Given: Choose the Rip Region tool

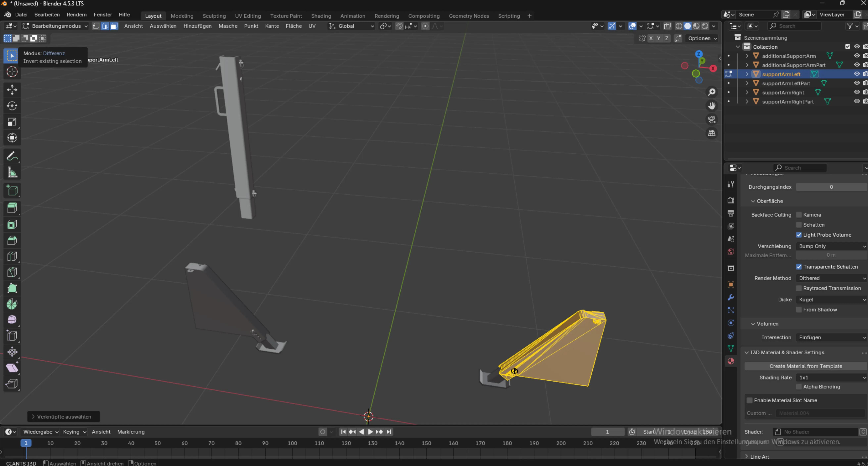Looking at the screenshot, I should [x=12, y=384].
